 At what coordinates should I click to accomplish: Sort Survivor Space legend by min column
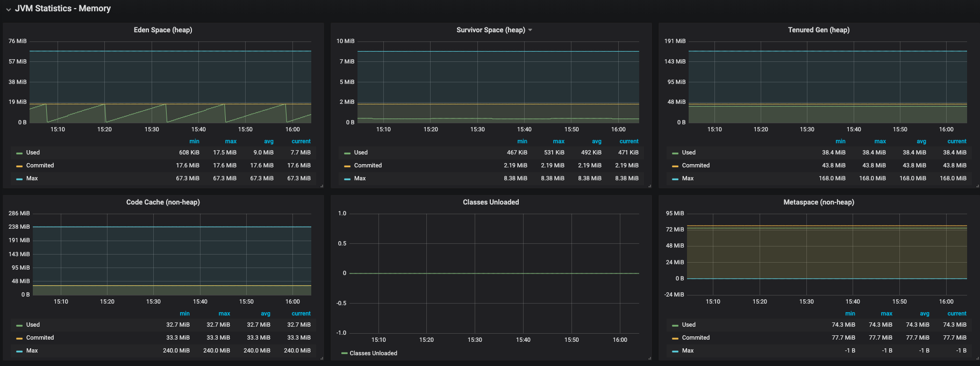click(522, 142)
